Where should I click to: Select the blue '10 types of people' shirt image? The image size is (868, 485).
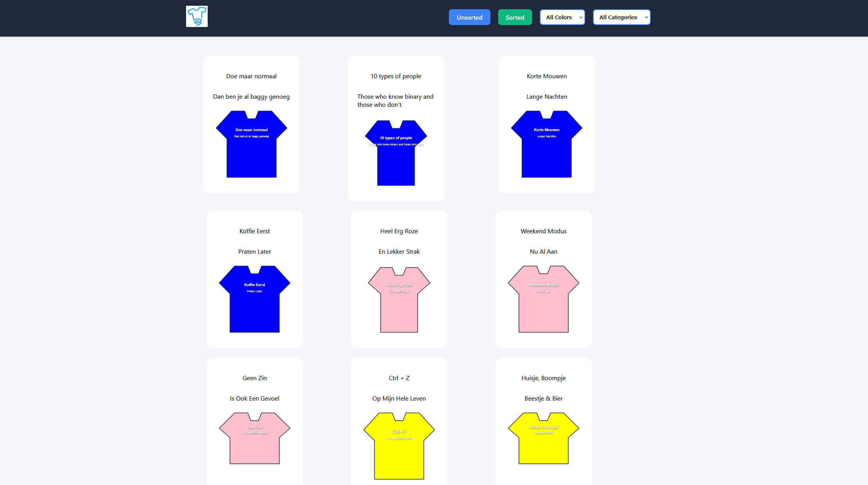click(x=396, y=153)
